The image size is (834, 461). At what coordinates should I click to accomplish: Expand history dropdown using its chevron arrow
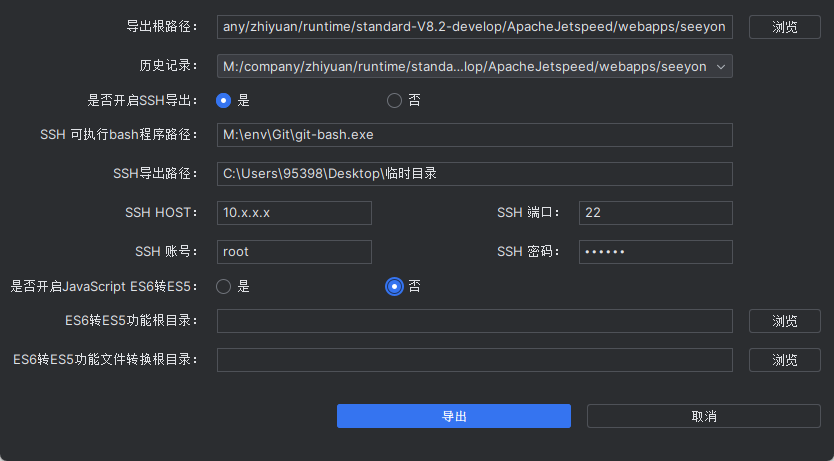723,67
